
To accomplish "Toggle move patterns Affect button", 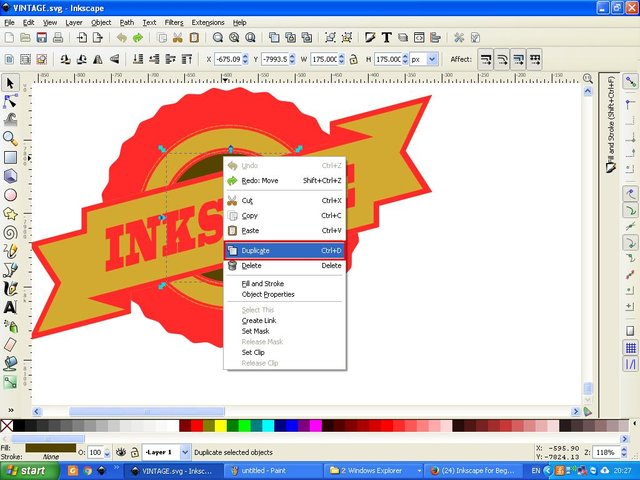I will [x=535, y=60].
